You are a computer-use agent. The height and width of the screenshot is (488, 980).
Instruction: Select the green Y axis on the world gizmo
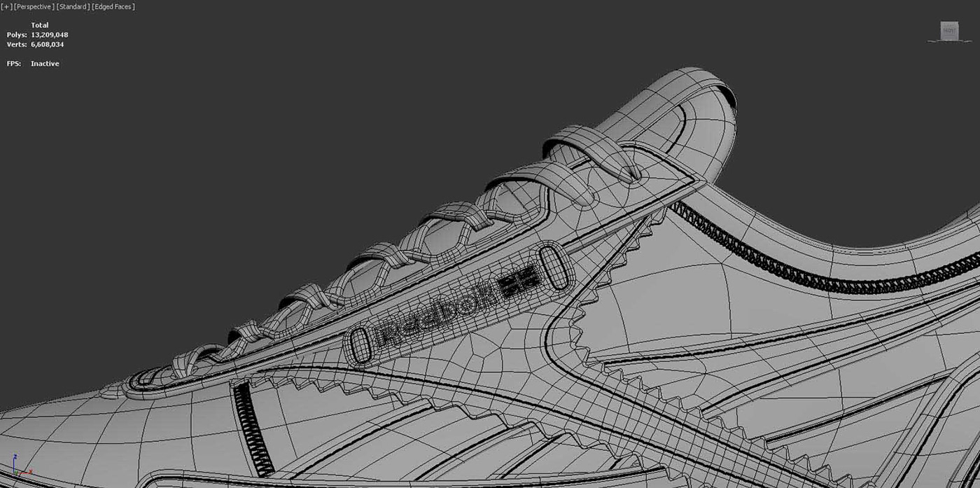(x=16, y=472)
